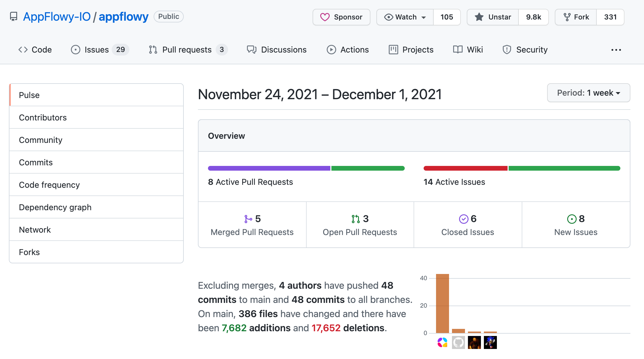This screenshot has width=644, height=359.
Task: Click the open pull request icon beside 3
Action: point(356,219)
